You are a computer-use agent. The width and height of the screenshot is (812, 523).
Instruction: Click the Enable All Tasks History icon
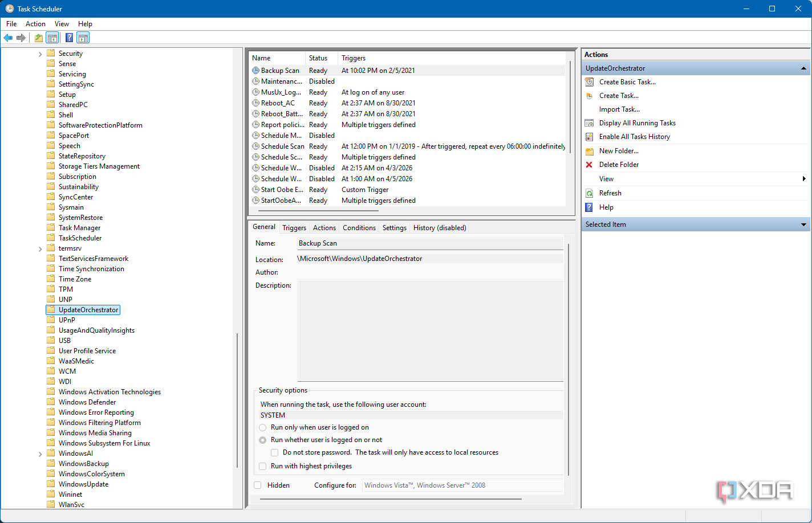(x=590, y=137)
